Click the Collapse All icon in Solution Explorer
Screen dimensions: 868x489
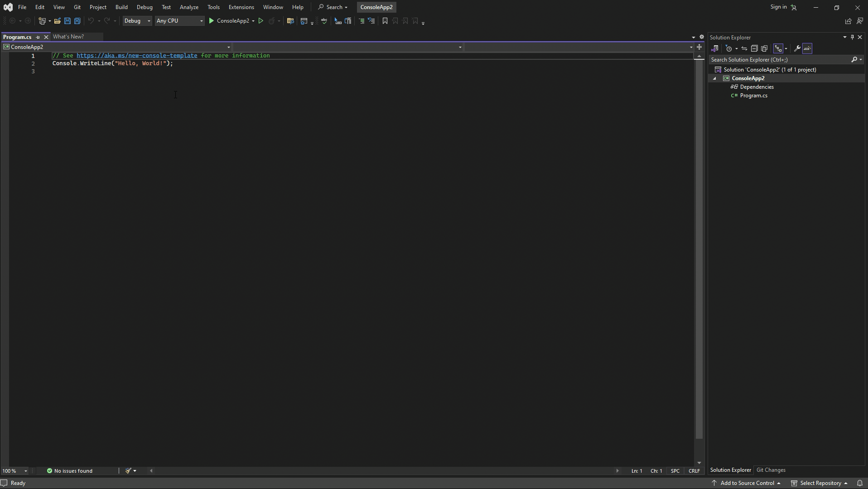click(754, 48)
